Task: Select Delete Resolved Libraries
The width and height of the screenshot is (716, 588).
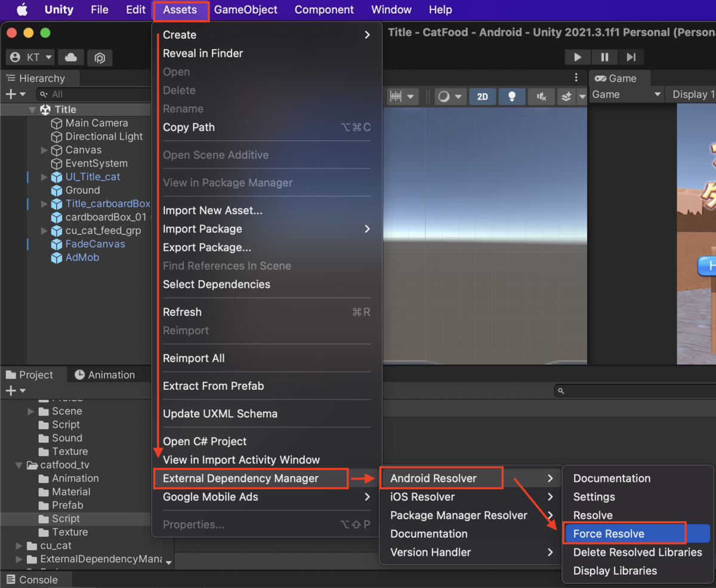Action: pyautogui.click(x=637, y=552)
